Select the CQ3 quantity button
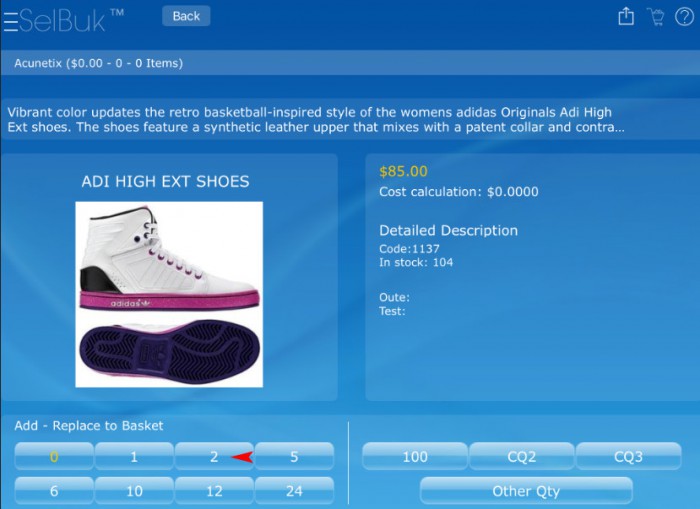 pyautogui.click(x=629, y=456)
